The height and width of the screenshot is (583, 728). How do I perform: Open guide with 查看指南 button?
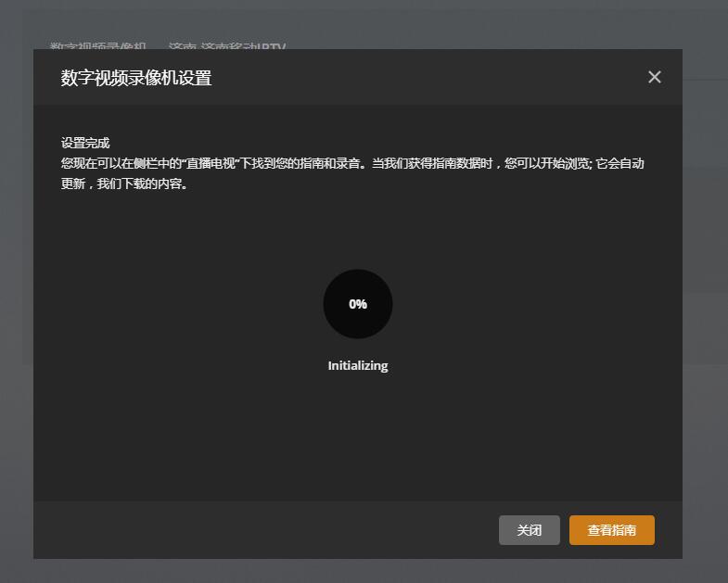pyautogui.click(x=611, y=529)
